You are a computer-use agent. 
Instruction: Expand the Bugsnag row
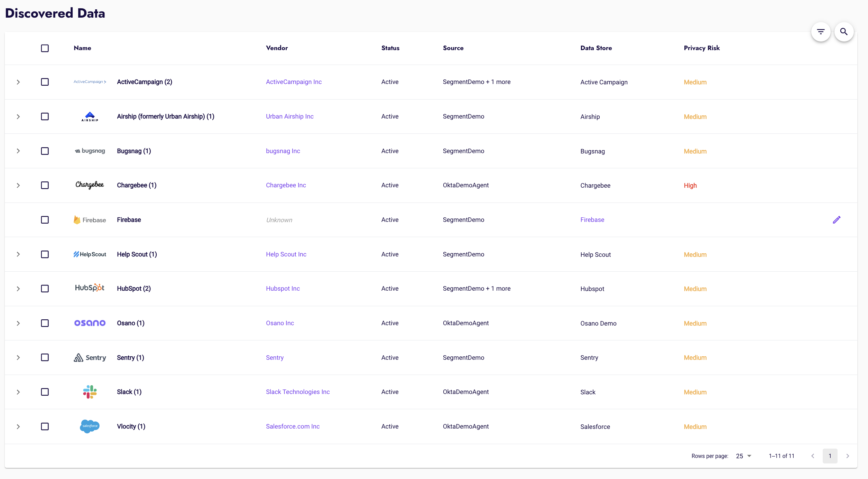(x=18, y=151)
